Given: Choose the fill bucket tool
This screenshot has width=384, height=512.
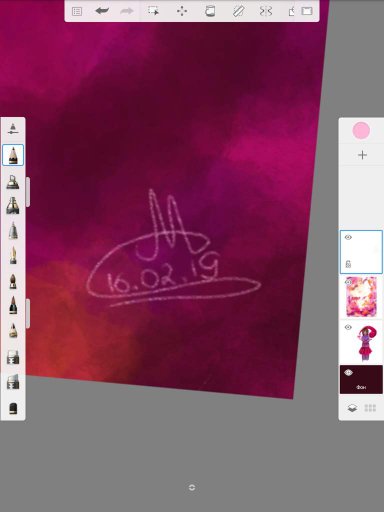Looking at the screenshot, I should point(210,11).
